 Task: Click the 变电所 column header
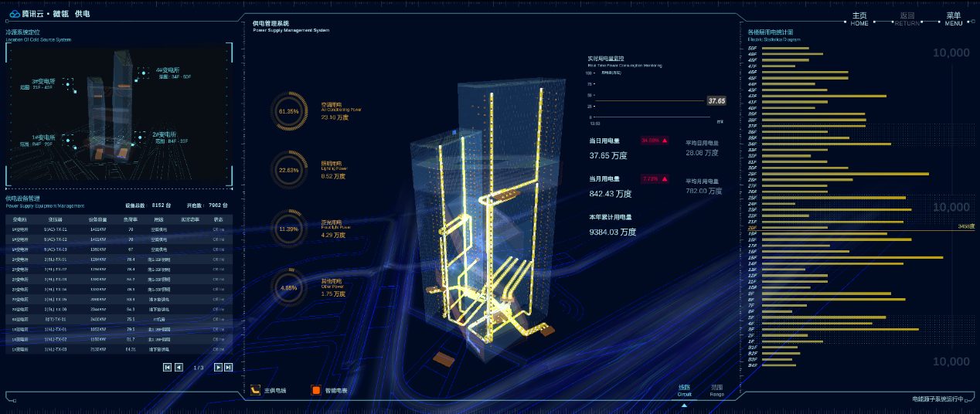(19, 219)
